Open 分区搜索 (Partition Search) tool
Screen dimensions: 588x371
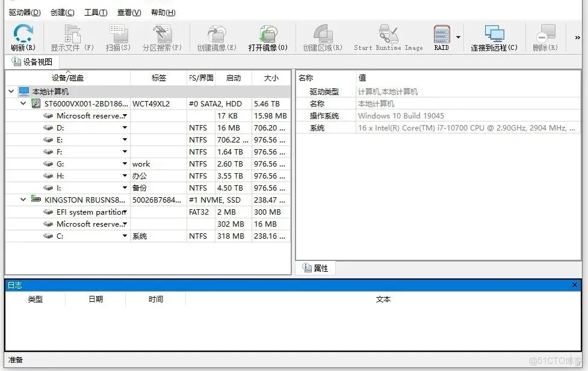pyautogui.click(x=160, y=36)
